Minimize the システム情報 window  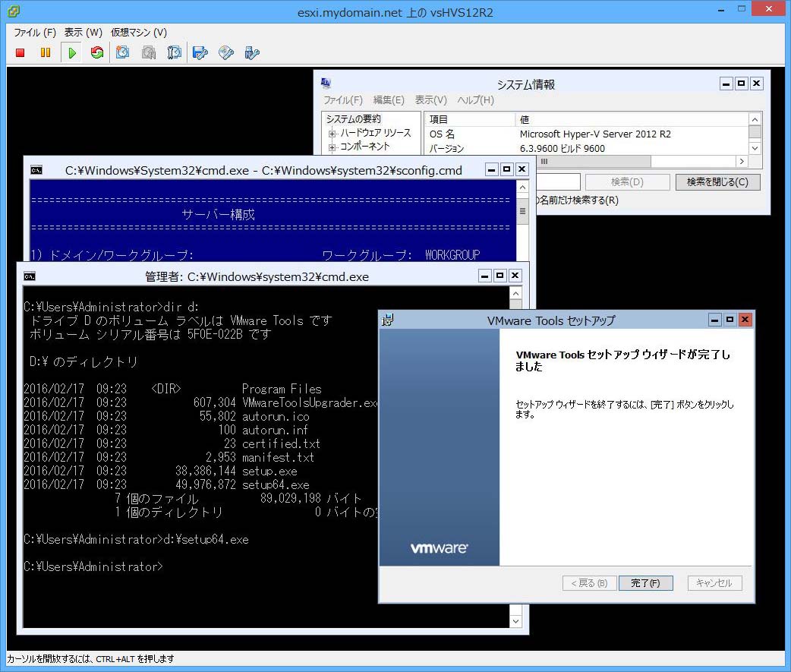coord(726,84)
